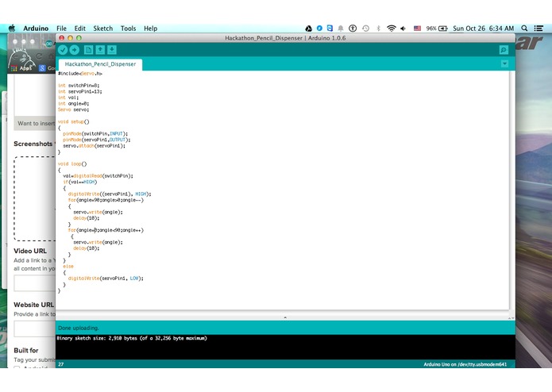Click the Apps bookmark in browser window
Viewport: 552px width, 392px height.
21,68
